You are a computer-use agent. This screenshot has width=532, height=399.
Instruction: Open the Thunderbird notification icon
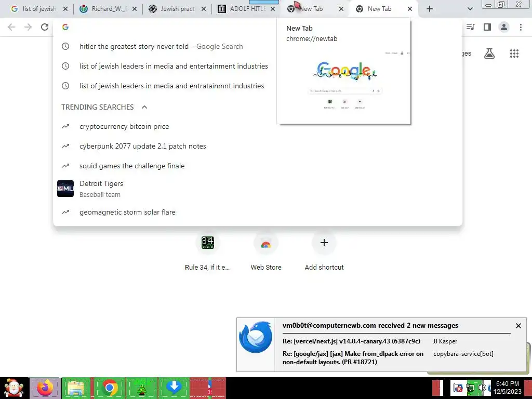[256, 337]
